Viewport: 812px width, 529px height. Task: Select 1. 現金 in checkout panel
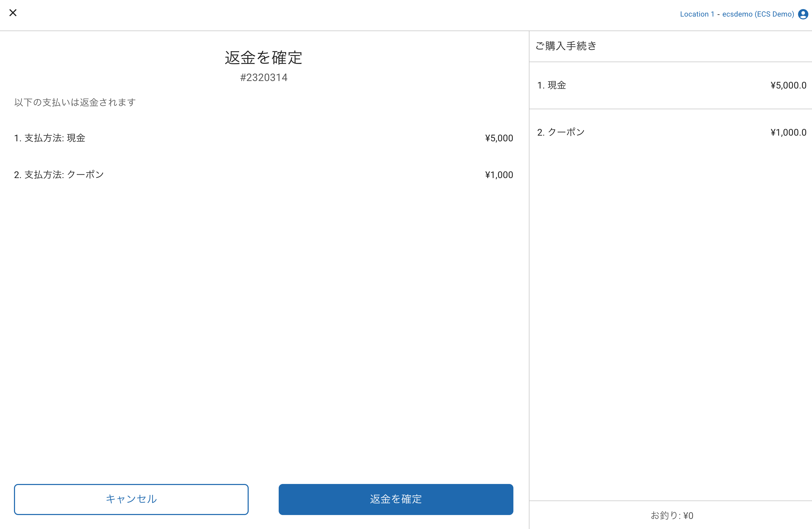(x=552, y=85)
